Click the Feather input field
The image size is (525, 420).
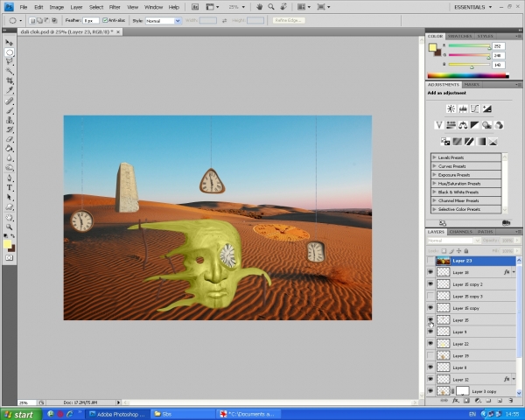coord(91,21)
